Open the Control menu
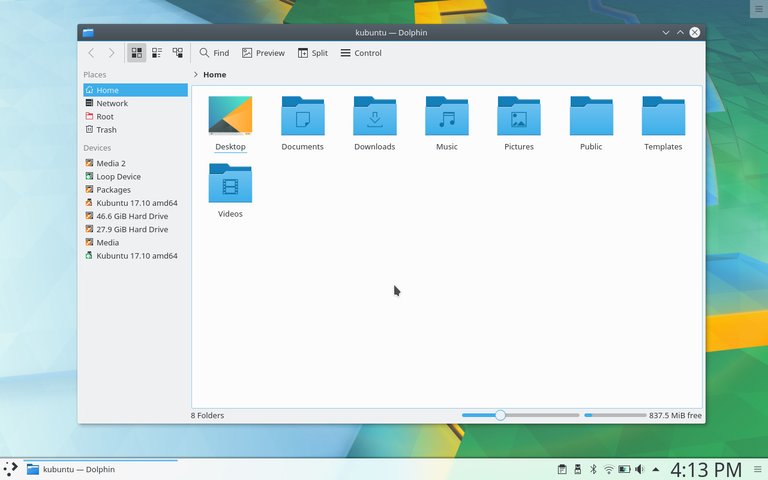This screenshot has width=768, height=480. point(361,53)
